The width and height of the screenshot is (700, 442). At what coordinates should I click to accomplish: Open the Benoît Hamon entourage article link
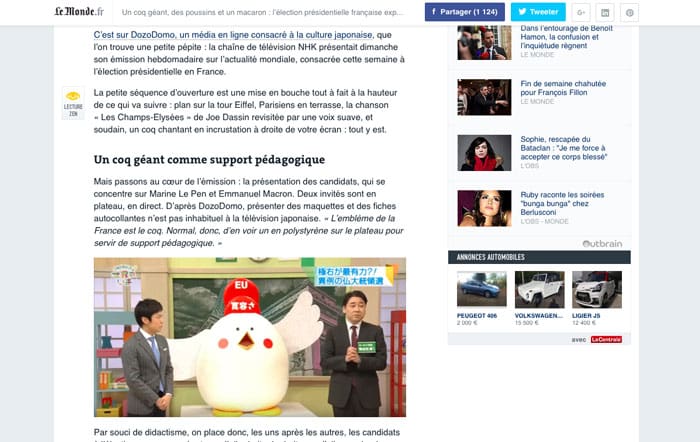[x=566, y=37]
